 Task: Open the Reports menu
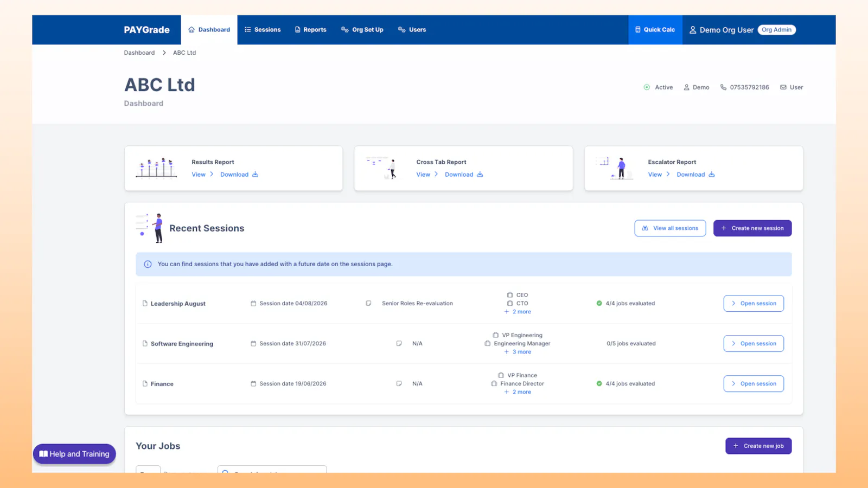tap(310, 30)
